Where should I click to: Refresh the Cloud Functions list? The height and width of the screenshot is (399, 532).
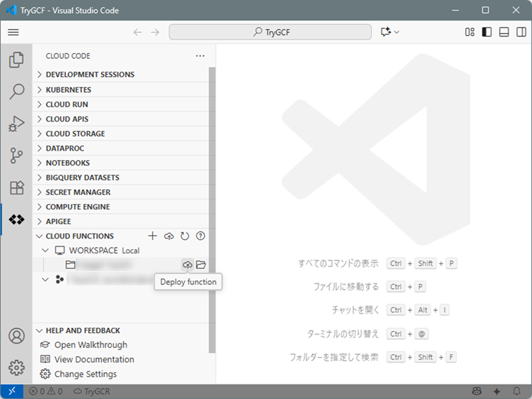coord(185,236)
